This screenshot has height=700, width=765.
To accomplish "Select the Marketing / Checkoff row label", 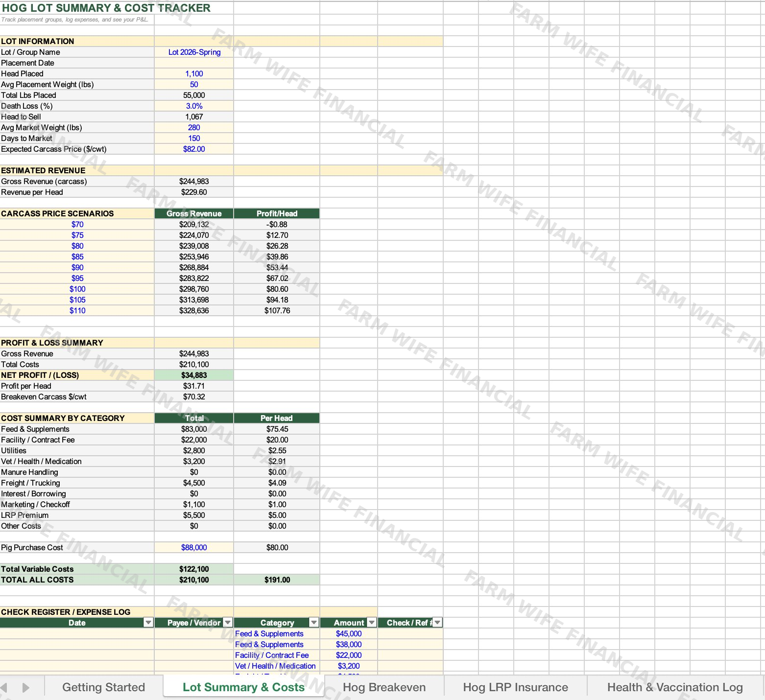I will pos(35,505).
